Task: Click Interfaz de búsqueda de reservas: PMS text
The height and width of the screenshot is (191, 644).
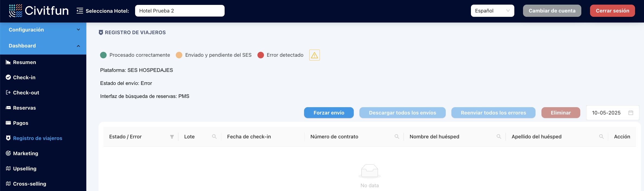Action: (x=145, y=96)
